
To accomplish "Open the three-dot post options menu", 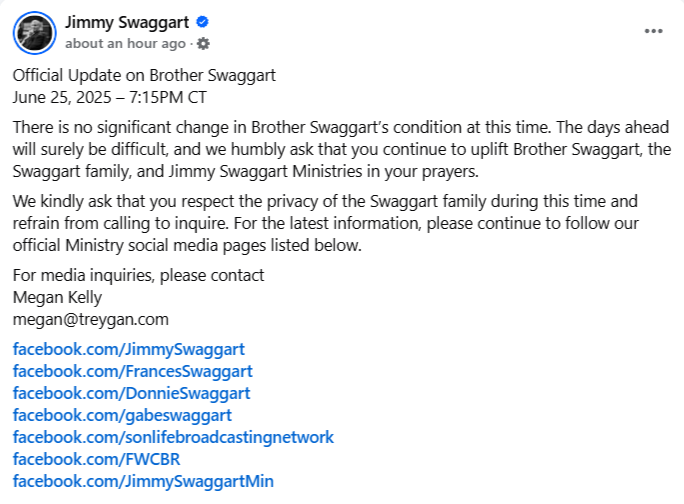I will 653,31.
